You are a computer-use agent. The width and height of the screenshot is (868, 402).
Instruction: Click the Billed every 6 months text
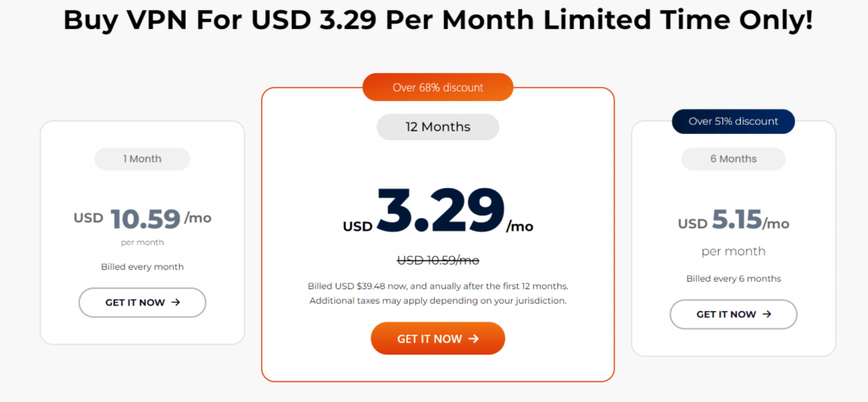pyautogui.click(x=733, y=279)
